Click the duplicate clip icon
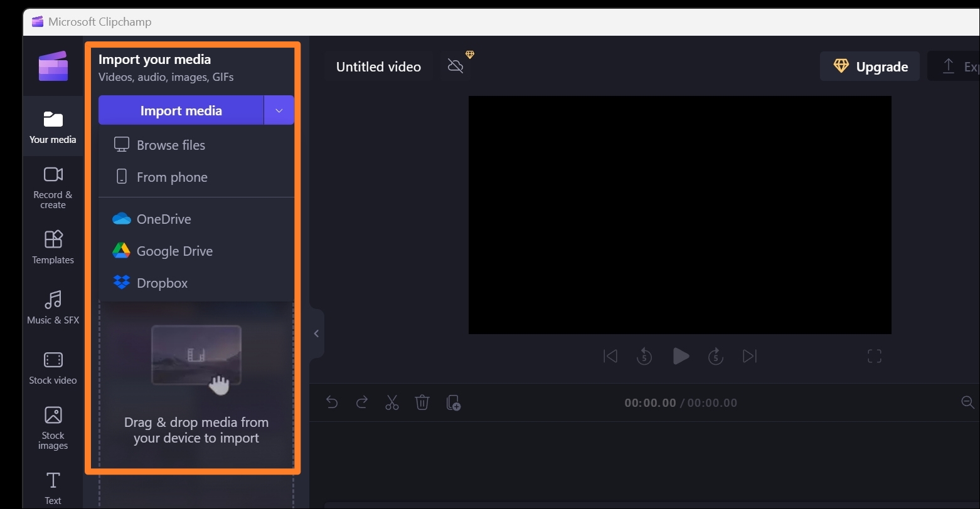 coord(453,402)
